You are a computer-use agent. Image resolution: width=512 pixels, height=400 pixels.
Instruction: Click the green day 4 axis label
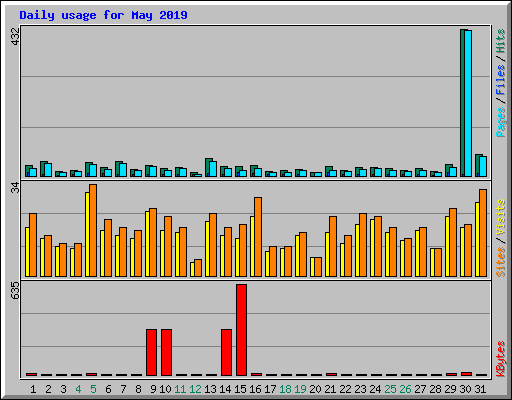(78, 389)
